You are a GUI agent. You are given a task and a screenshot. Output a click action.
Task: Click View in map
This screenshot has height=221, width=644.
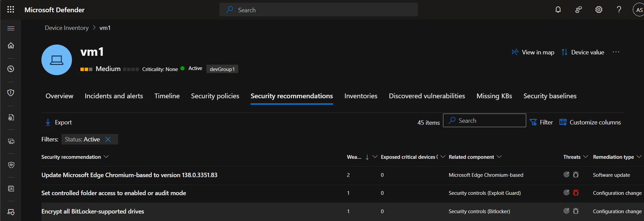pyautogui.click(x=533, y=52)
